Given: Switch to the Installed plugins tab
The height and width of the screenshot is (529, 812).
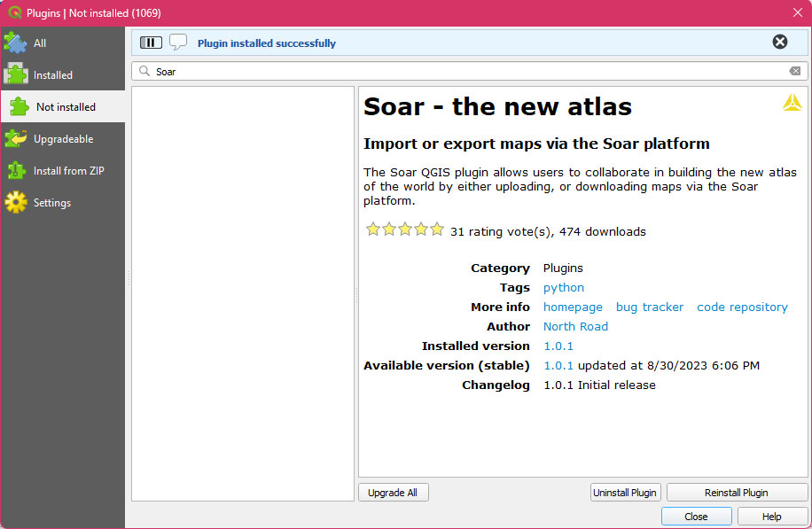Looking at the screenshot, I should coord(62,75).
